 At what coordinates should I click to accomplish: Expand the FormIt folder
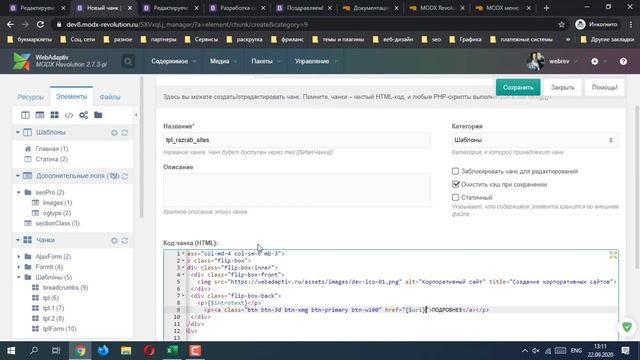(19, 267)
